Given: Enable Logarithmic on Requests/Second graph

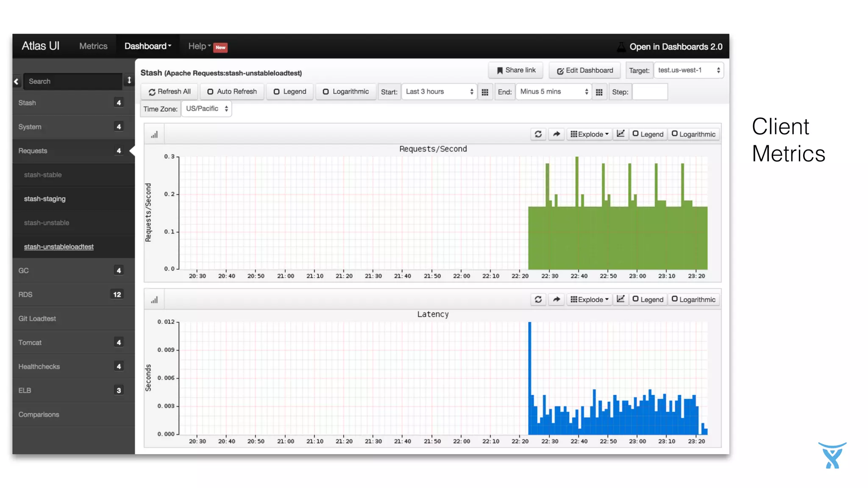Looking at the screenshot, I should pyautogui.click(x=694, y=134).
